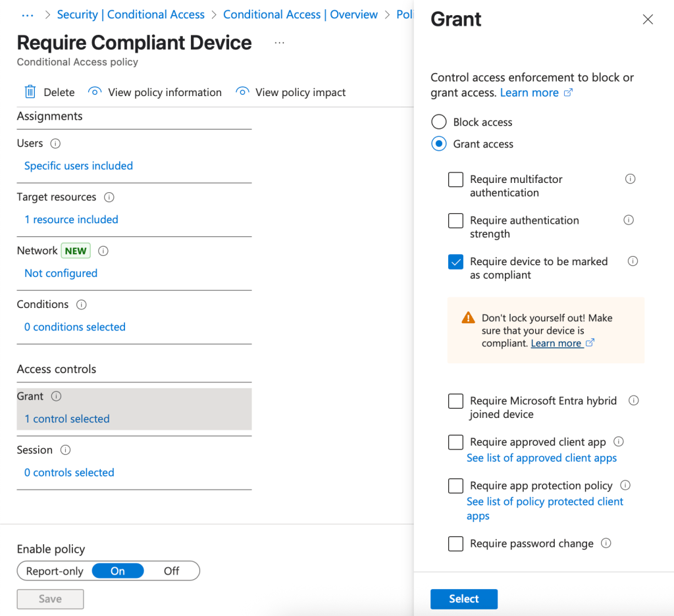Image resolution: width=674 pixels, height=616 pixels.
Task: Click the View policy information eye icon
Action: (x=95, y=92)
